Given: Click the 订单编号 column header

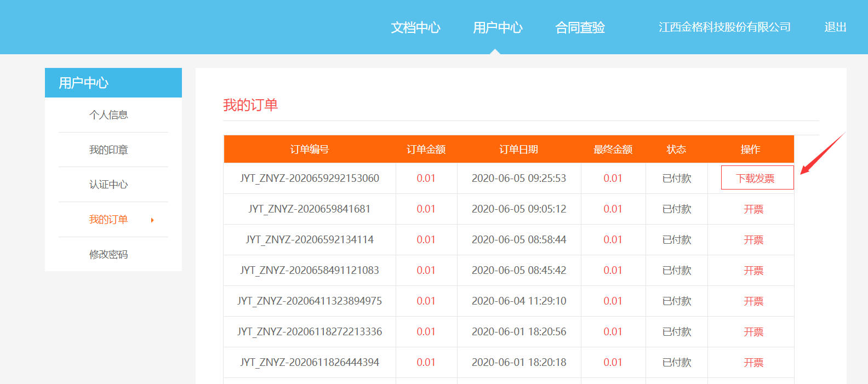Looking at the screenshot, I should pyautogui.click(x=309, y=150).
